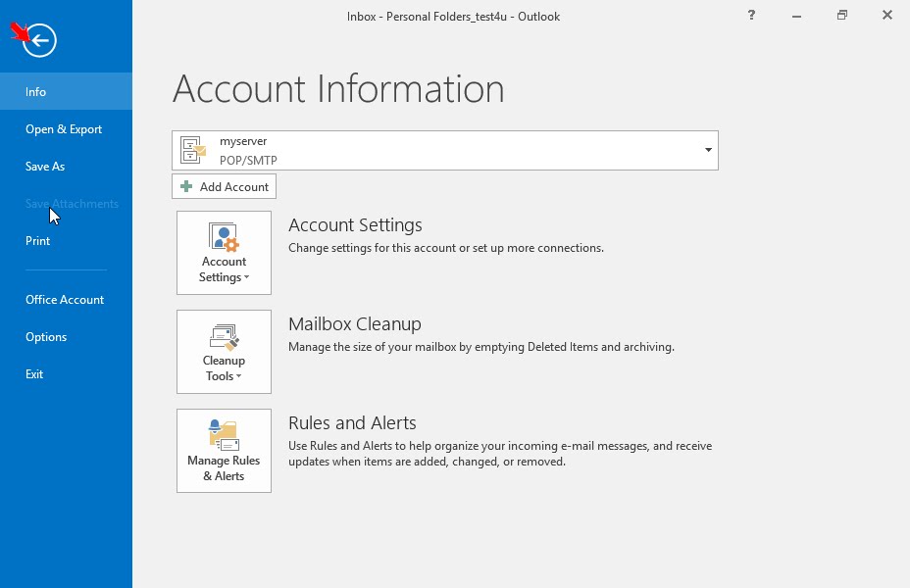Select the Info tab in sidebar
This screenshot has width=910, height=588.
pyautogui.click(x=66, y=91)
